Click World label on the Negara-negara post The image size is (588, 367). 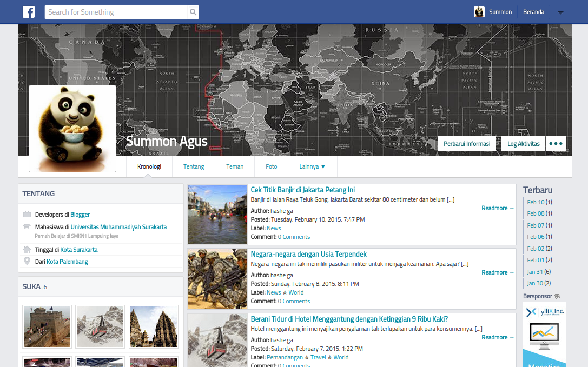(296, 292)
